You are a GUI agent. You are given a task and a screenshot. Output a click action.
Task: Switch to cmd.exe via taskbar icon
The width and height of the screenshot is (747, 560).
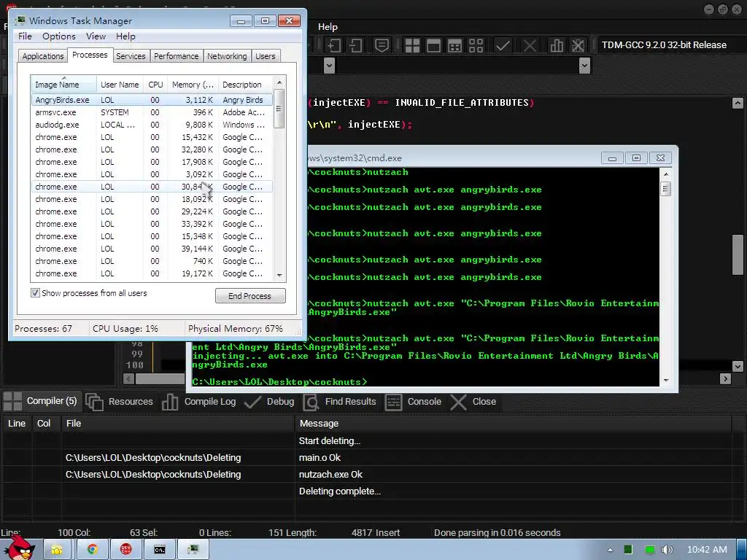click(160, 550)
